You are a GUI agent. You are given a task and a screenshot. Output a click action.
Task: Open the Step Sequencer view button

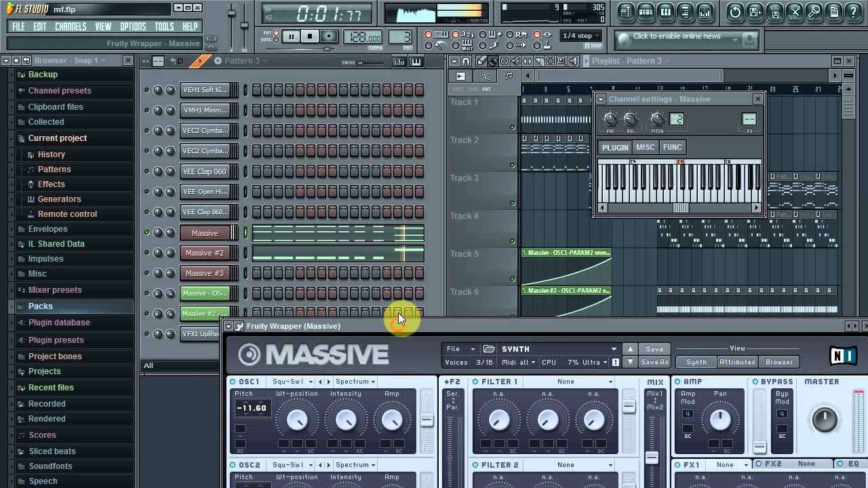646,12
